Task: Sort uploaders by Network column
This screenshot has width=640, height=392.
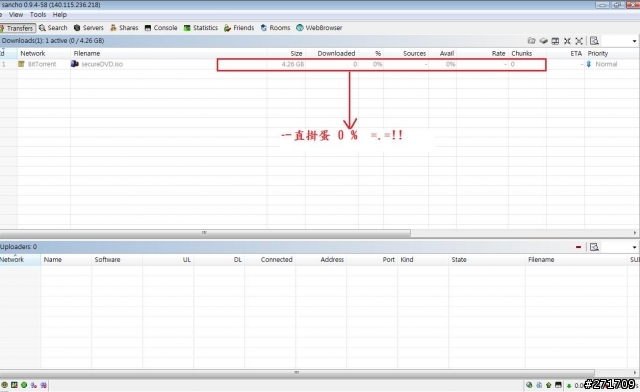Action: click(20, 260)
